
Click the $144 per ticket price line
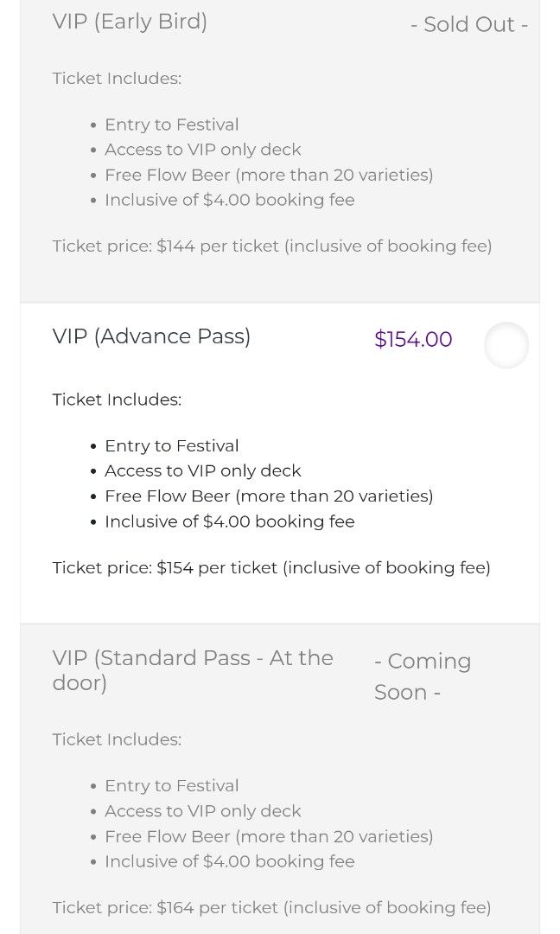[271, 246]
